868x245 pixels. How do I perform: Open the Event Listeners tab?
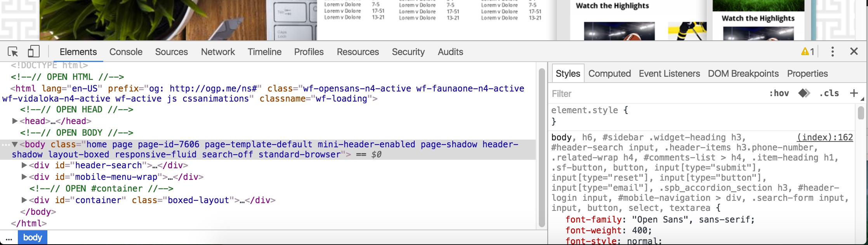(x=669, y=73)
